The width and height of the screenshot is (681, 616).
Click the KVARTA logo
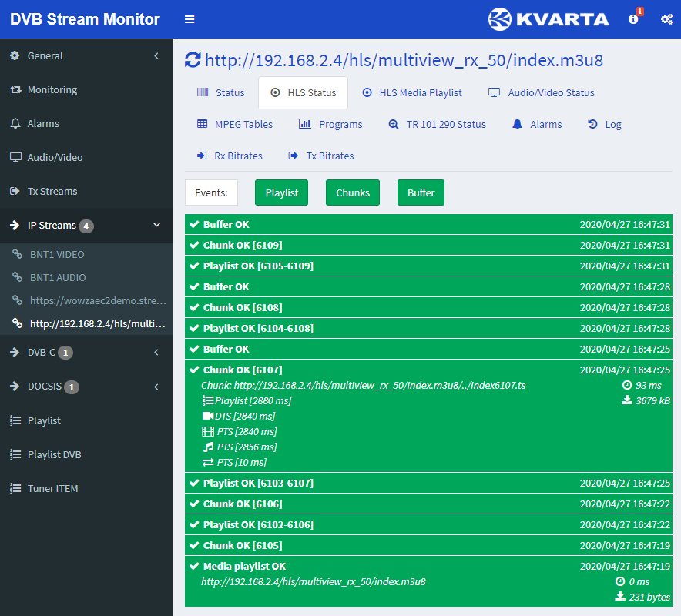pos(548,19)
